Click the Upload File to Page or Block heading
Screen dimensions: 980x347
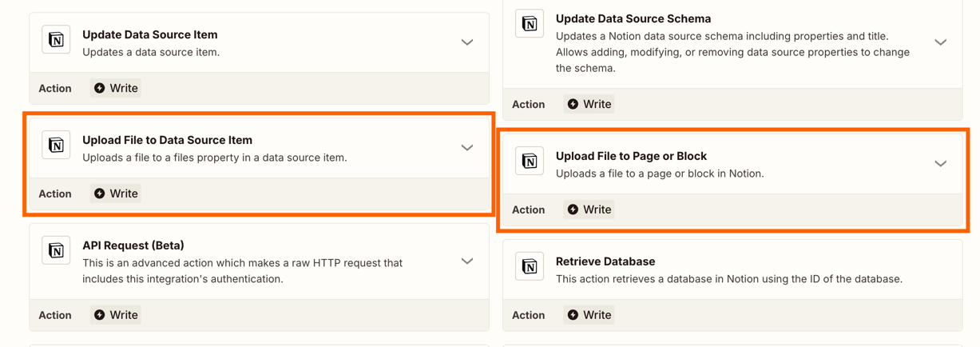click(631, 156)
